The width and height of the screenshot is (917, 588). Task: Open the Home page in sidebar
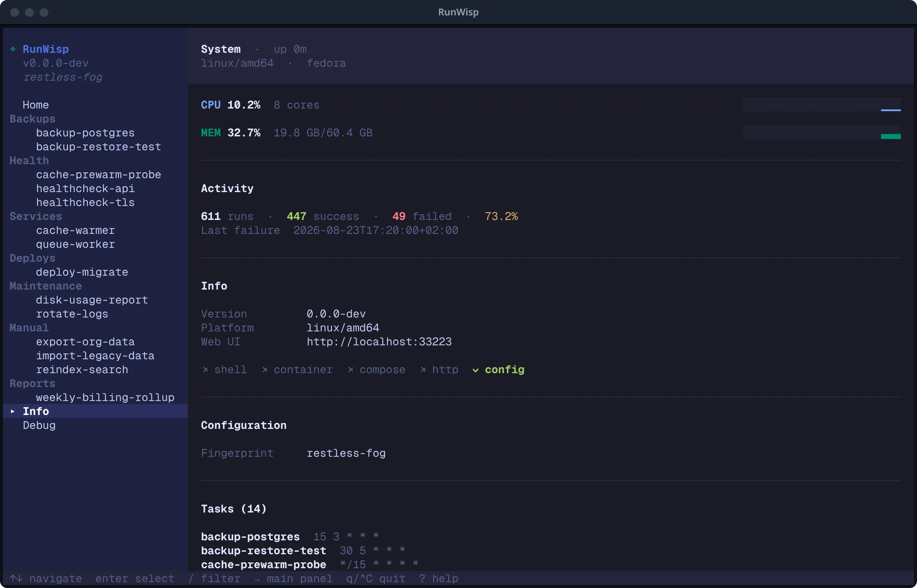pyautogui.click(x=36, y=104)
